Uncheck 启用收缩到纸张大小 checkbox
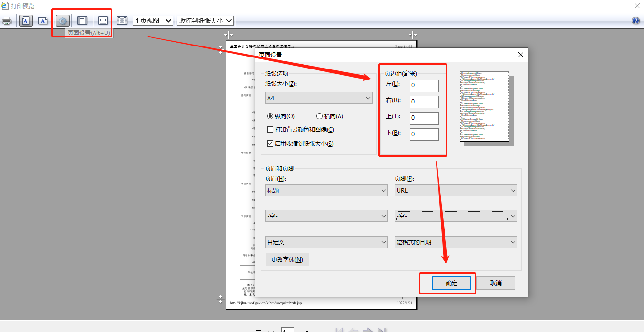 pos(270,143)
